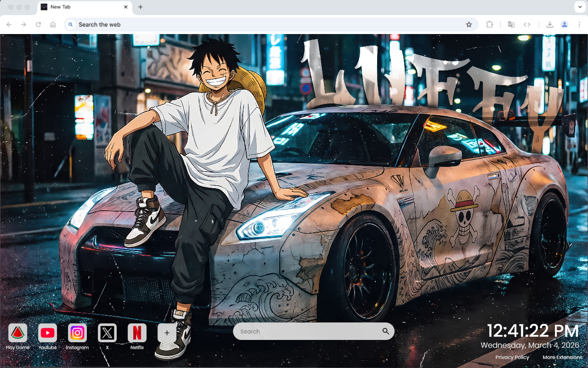Image resolution: width=588 pixels, height=368 pixels.
Task: Click the page Search input field
Action: [314, 331]
